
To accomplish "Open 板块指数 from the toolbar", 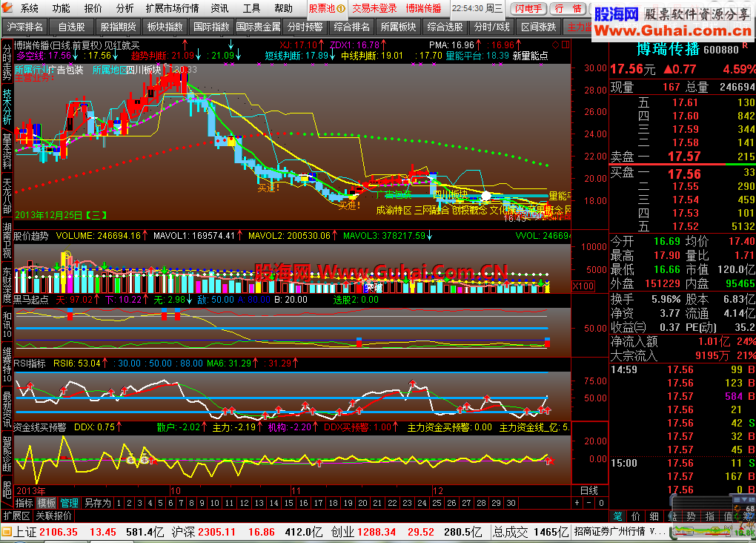I will pos(165,27).
